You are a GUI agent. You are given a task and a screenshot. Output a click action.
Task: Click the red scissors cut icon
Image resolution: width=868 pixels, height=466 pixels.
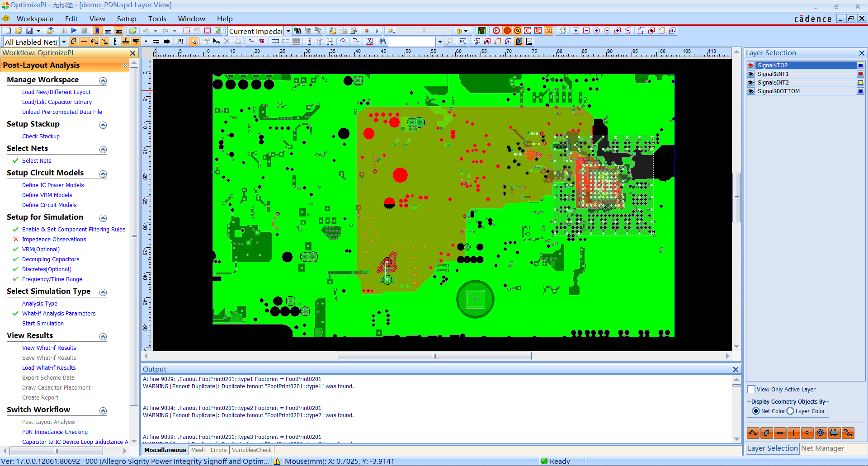(369, 42)
